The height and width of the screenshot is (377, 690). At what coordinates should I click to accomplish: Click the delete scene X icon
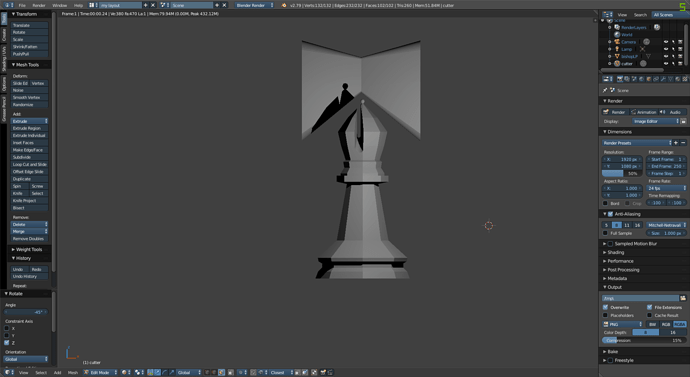point(224,5)
